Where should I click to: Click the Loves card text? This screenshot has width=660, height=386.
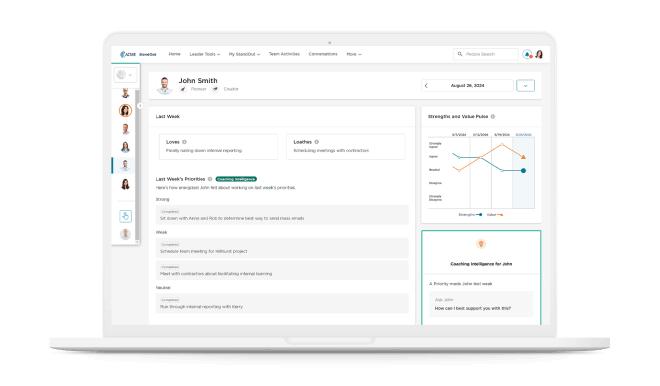click(204, 151)
